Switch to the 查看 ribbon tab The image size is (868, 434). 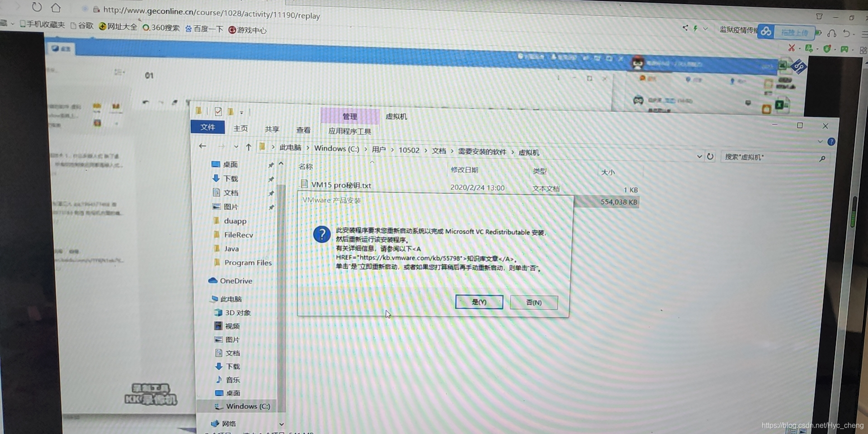tap(303, 130)
